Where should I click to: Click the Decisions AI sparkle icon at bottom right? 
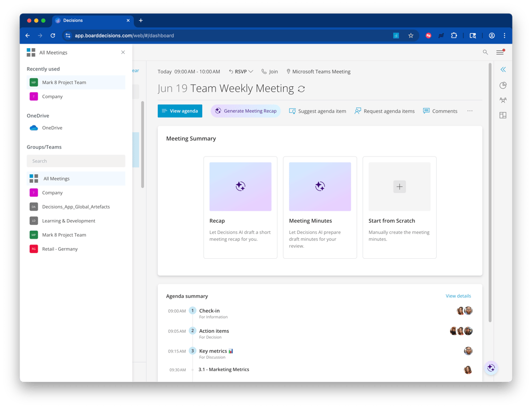click(491, 368)
